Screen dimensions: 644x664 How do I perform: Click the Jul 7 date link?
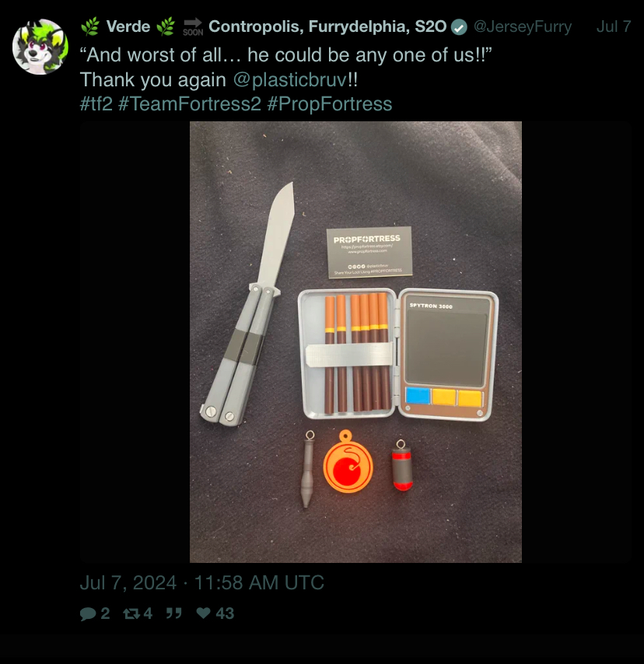click(614, 26)
